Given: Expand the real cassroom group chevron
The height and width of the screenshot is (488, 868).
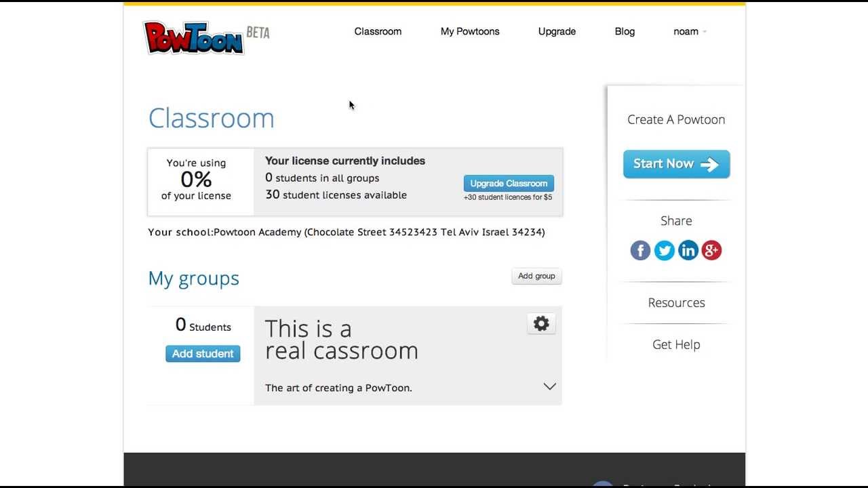Looking at the screenshot, I should [550, 386].
